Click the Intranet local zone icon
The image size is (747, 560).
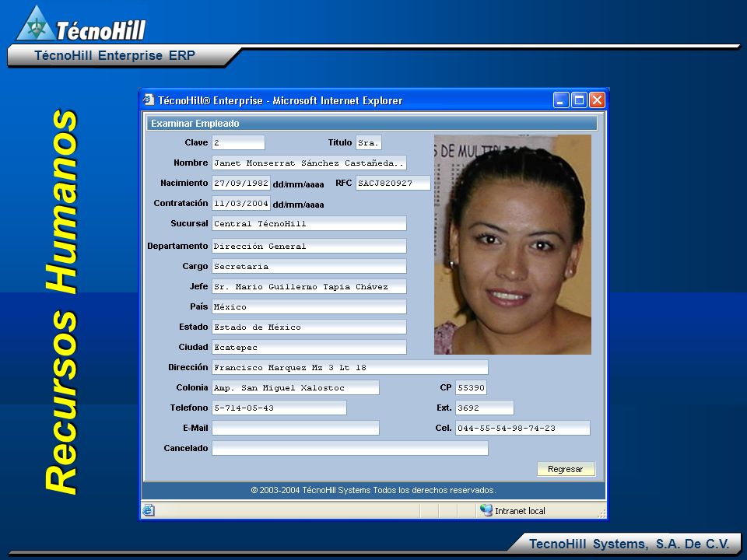click(486, 510)
